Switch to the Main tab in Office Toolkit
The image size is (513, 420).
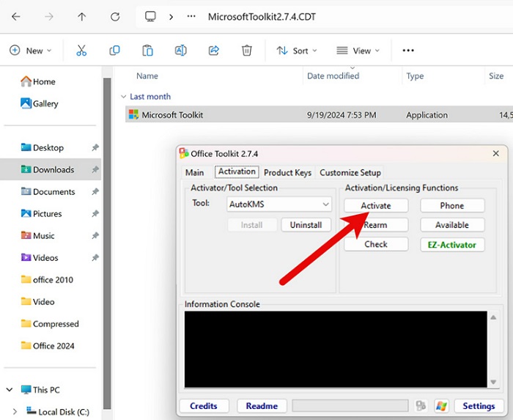click(x=195, y=172)
